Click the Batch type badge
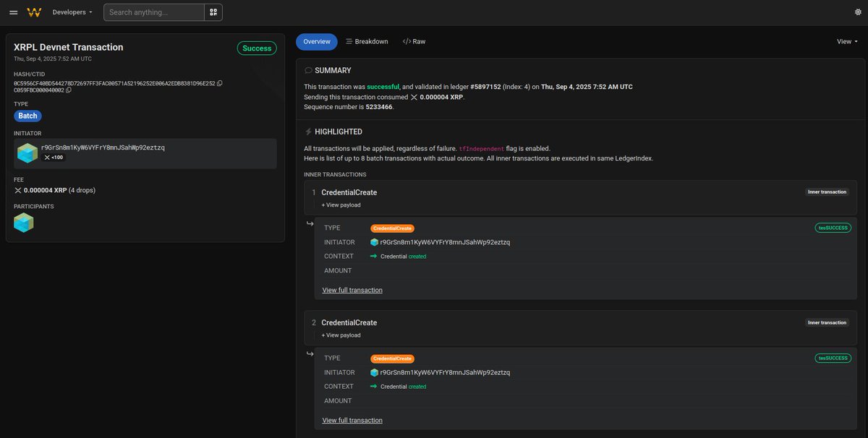The width and height of the screenshot is (868, 438). click(x=28, y=116)
